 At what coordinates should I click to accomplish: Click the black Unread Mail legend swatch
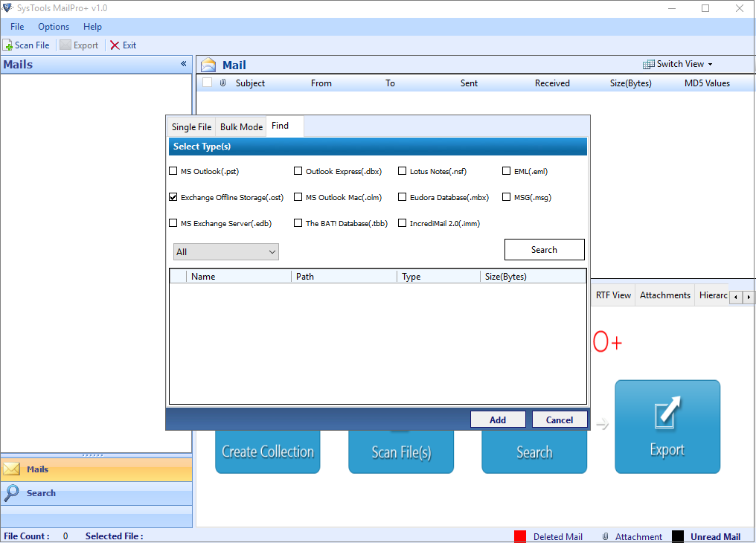pyautogui.click(x=678, y=536)
